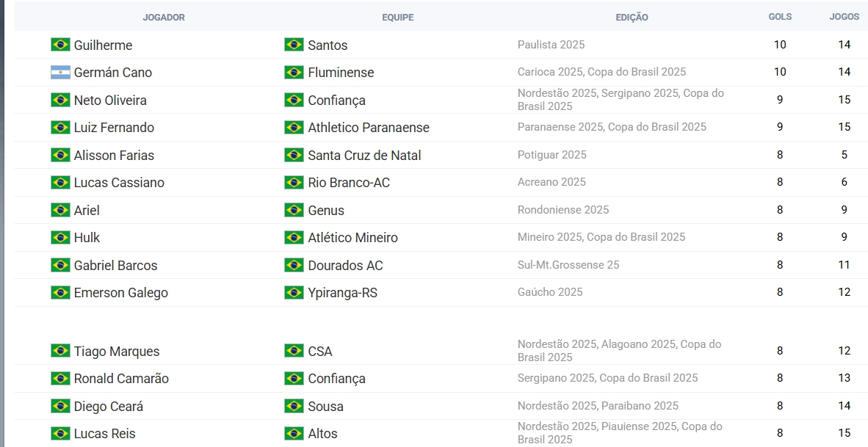Image resolution: width=868 pixels, height=447 pixels.
Task: Click the 'Rondoniense 2025' edition text
Action: coord(563,210)
